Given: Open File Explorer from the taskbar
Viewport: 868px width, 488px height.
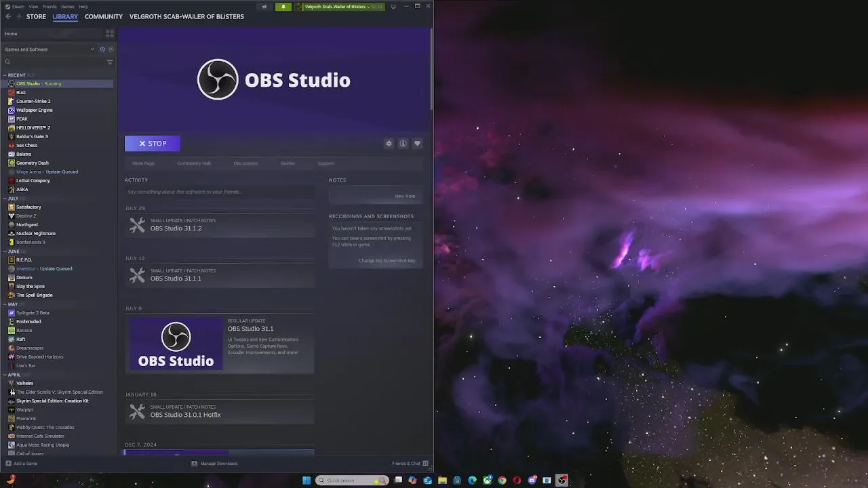Looking at the screenshot, I should [442, 481].
